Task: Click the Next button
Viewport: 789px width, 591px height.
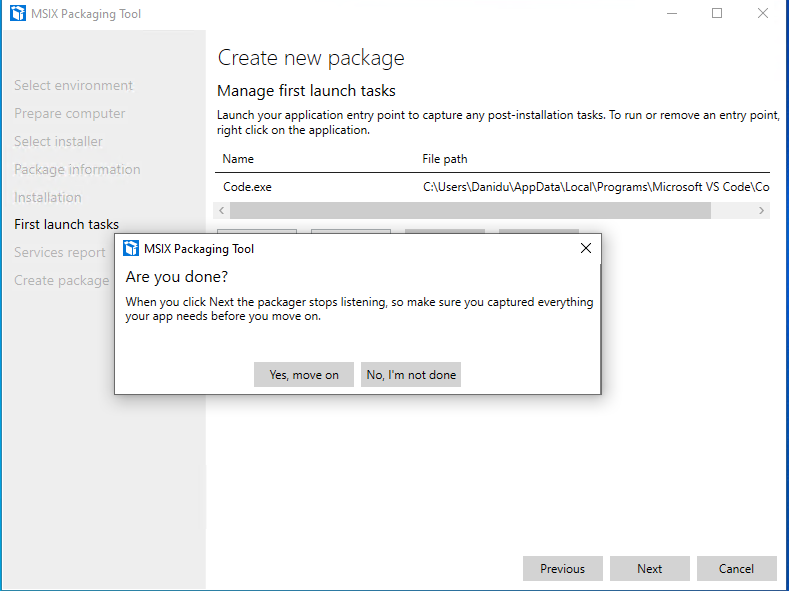Action: click(x=650, y=568)
